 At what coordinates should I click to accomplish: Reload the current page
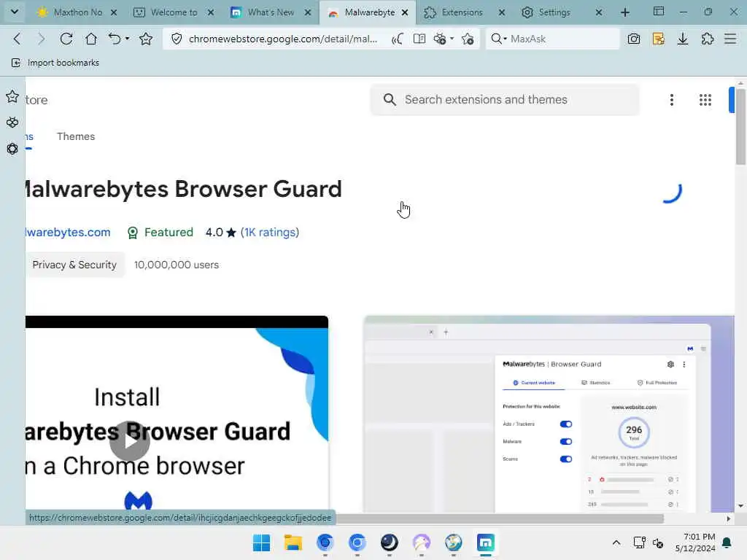(66, 39)
